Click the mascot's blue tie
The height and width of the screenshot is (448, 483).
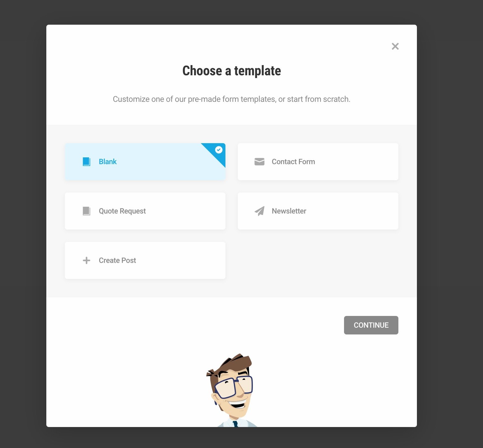coord(235,424)
